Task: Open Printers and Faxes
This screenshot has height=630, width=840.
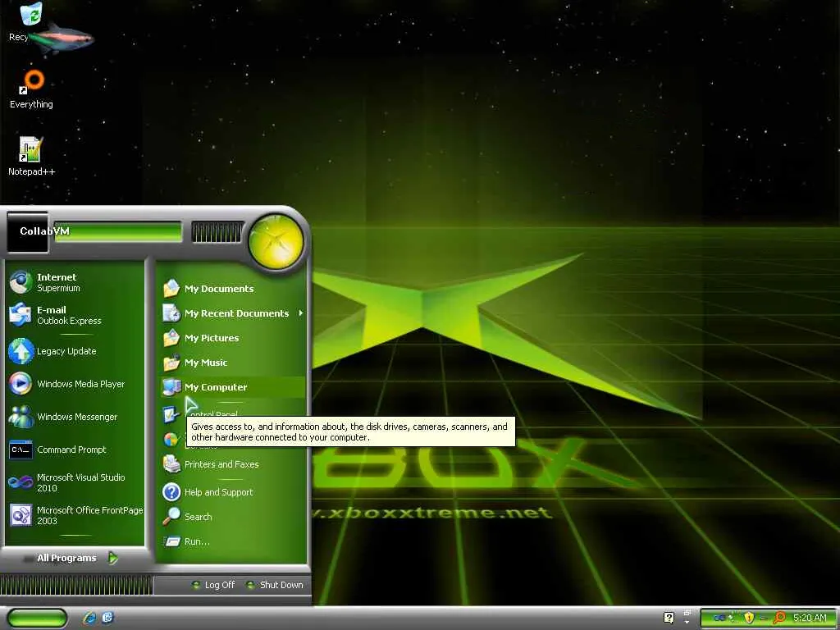Action: 233,464
